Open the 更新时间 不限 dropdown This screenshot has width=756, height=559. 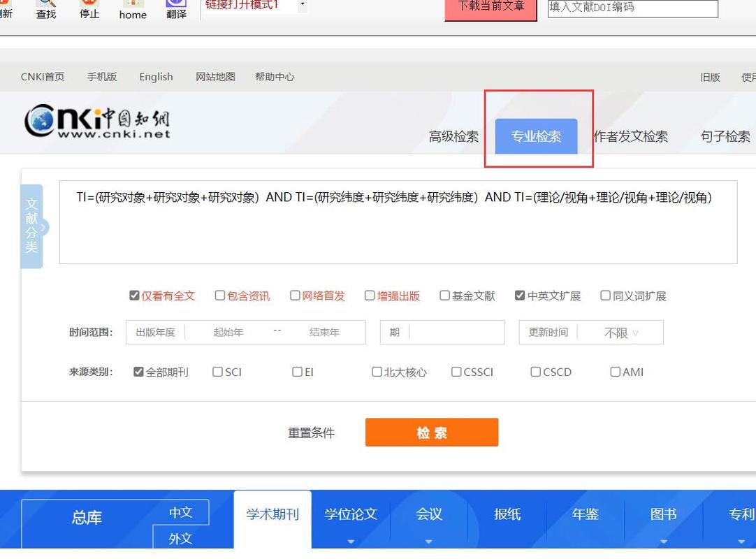[x=621, y=333]
